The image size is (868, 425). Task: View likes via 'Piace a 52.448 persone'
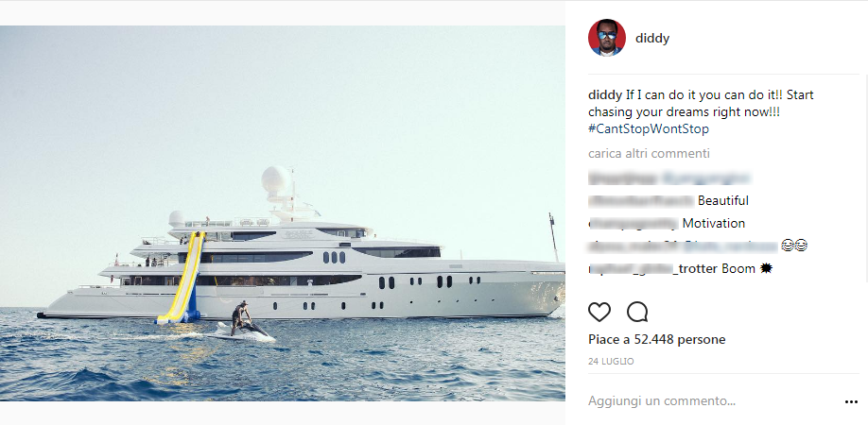click(x=656, y=339)
